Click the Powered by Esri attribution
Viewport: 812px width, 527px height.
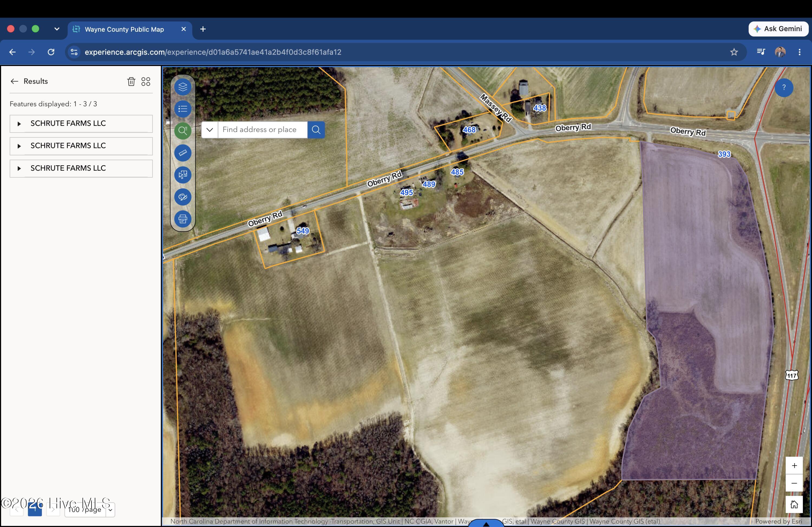[778, 521]
